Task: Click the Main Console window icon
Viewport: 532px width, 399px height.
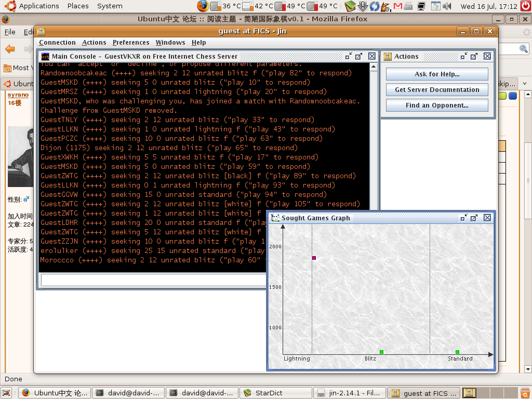Action: [45, 56]
